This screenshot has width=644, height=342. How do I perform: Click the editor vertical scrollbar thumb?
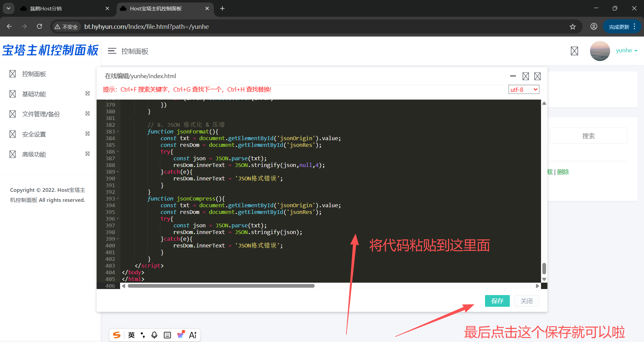pyautogui.click(x=544, y=268)
